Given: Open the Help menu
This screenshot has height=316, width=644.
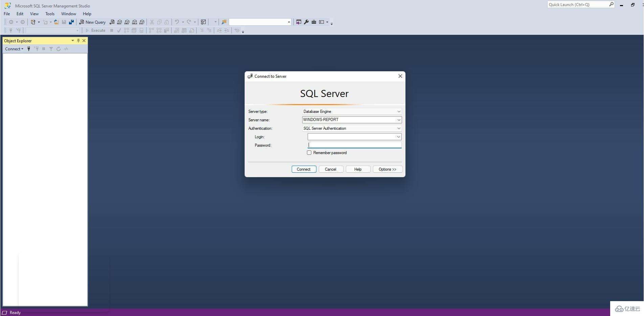Looking at the screenshot, I should pyautogui.click(x=87, y=14).
